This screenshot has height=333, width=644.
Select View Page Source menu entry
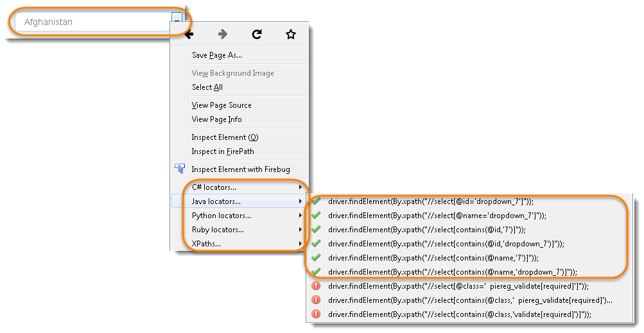coord(222,105)
